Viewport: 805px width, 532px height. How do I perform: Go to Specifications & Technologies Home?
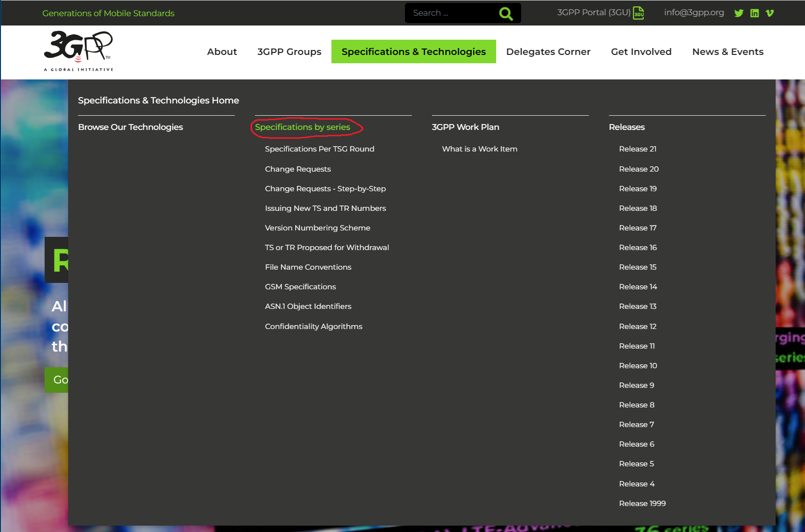tap(158, 101)
